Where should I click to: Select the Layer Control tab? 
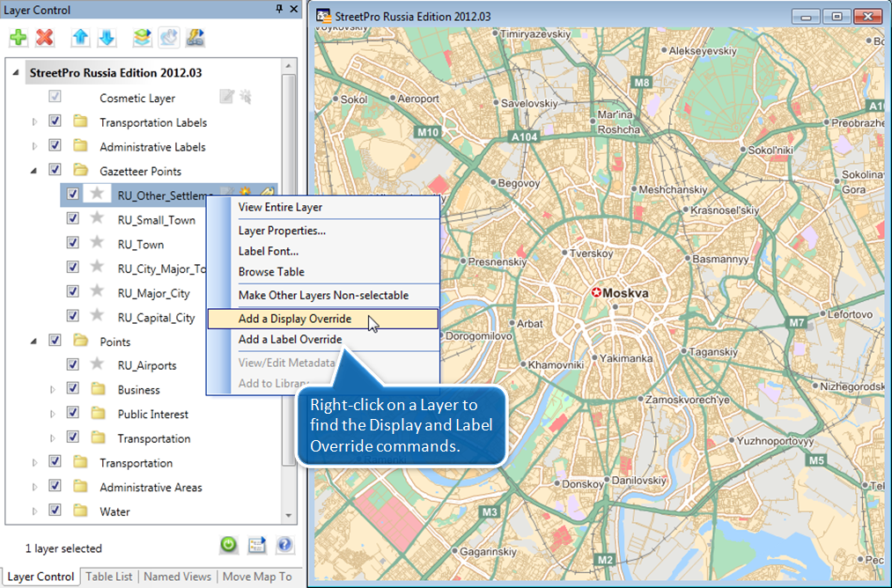click(x=41, y=576)
